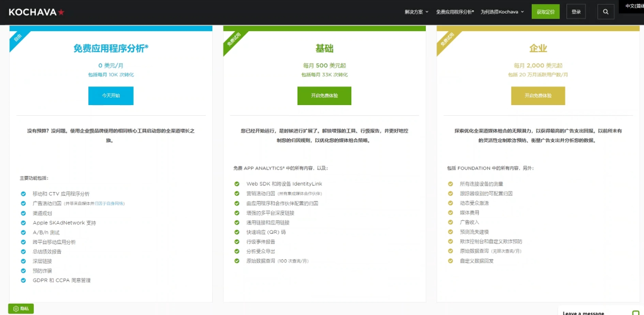Click the green 开启免费体验 button
644x315 pixels.
[324, 95]
